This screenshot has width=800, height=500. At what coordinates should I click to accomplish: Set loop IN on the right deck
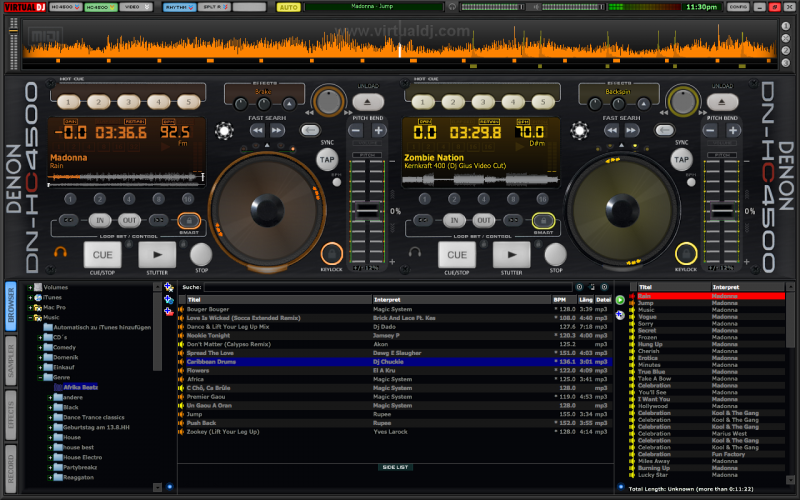[454, 220]
